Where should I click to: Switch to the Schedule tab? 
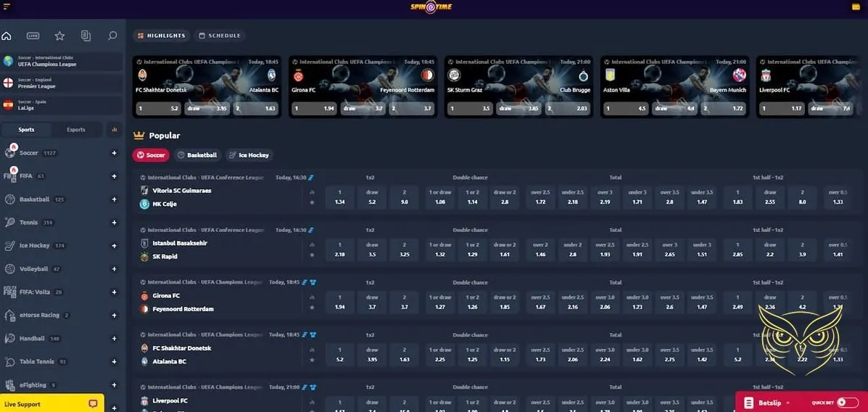220,36
